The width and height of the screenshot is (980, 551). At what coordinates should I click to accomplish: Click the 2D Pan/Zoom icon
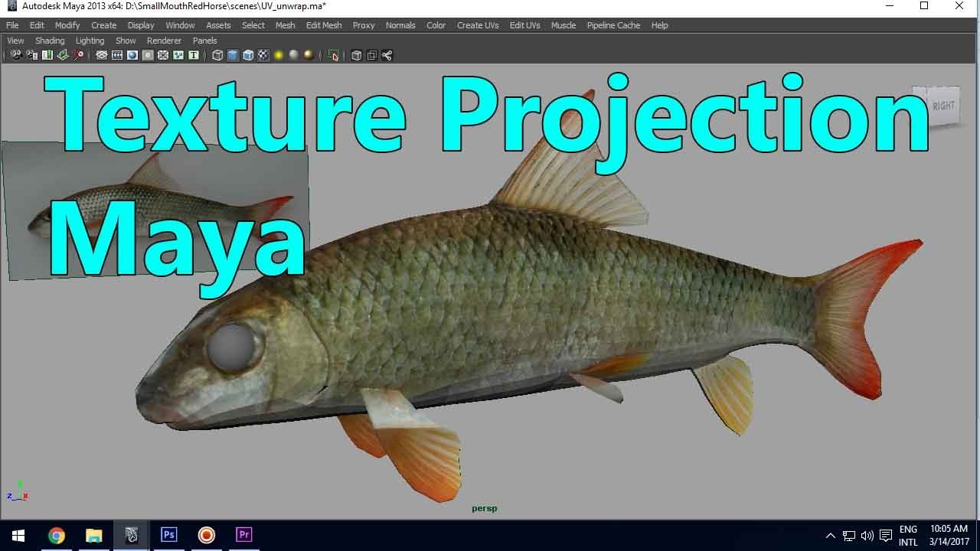tap(79, 55)
